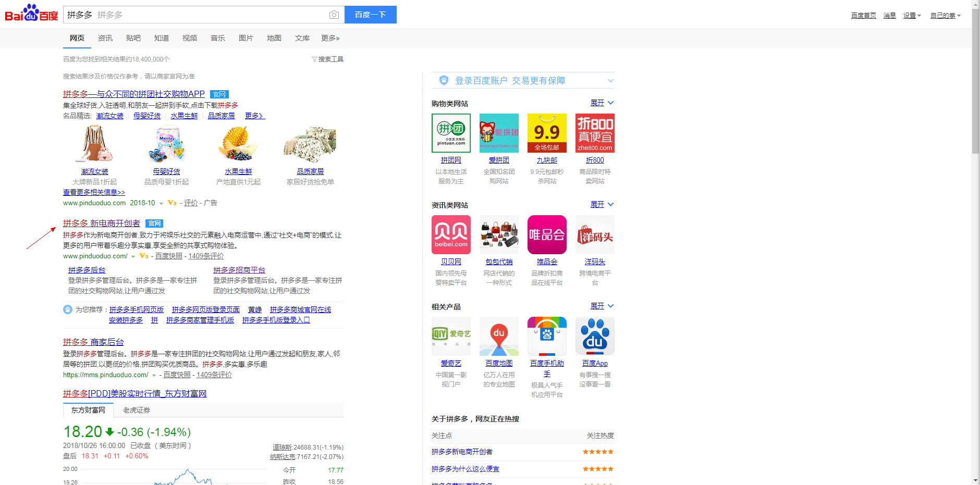Expand the 登录百度账户 banner chevron
Viewport: 980px width, 485px height.
[610, 81]
